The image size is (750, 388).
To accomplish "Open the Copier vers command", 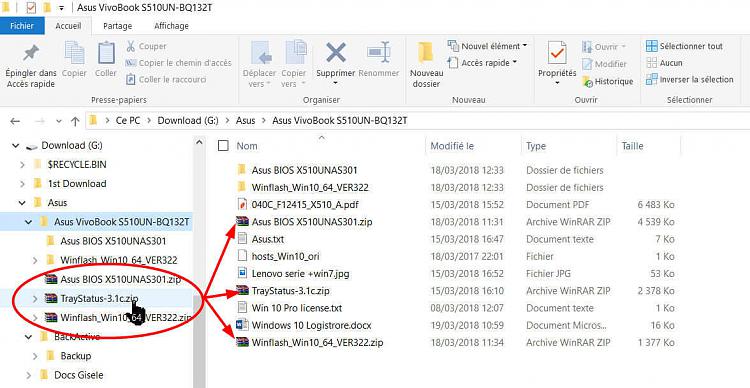I will pyautogui.click(x=294, y=65).
